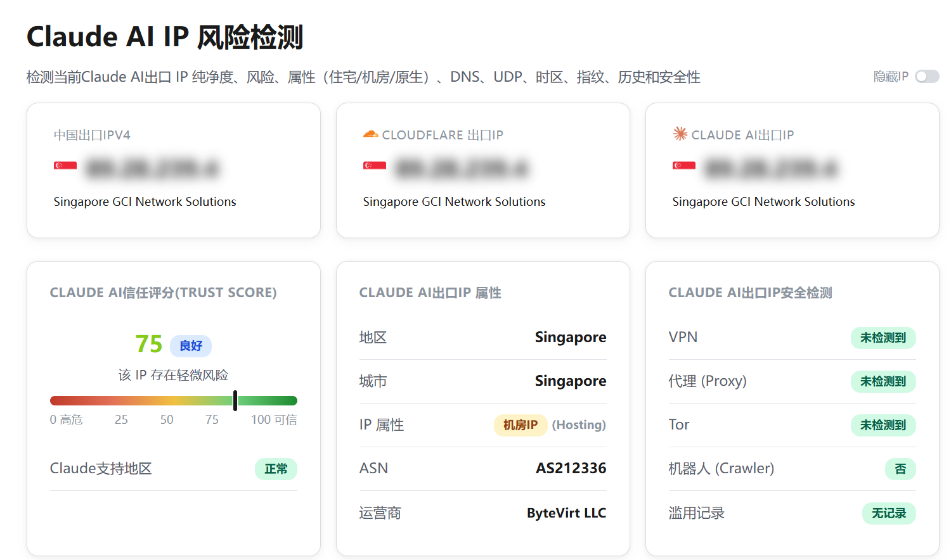This screenshot has width=951, height=560.
Task: Click the IP 属性 row label
Action: (x=382, y=425)
